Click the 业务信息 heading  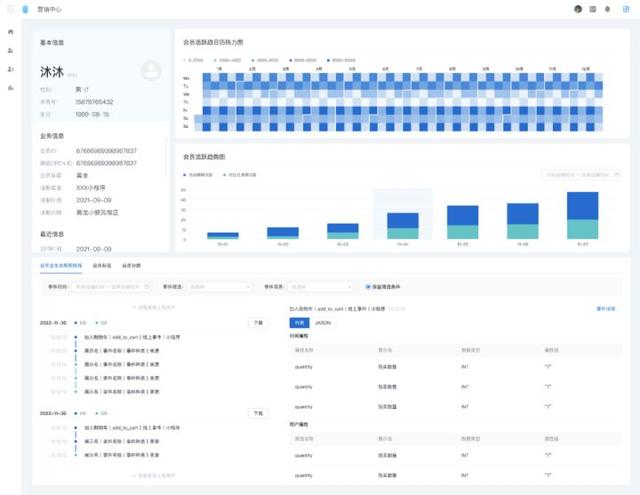pos(52,136)
